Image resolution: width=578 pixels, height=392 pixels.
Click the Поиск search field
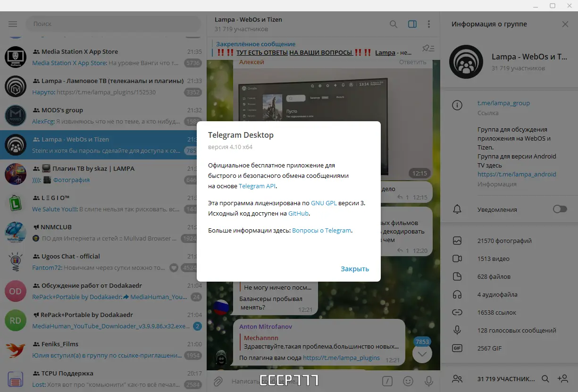(113, 24)
